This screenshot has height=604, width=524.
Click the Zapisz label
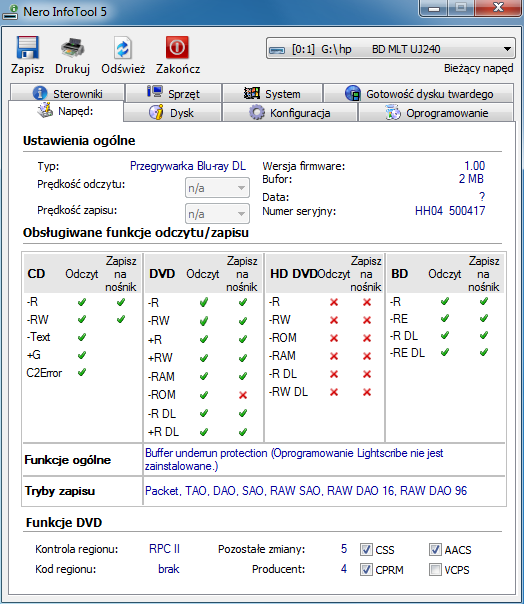point(27,69)
